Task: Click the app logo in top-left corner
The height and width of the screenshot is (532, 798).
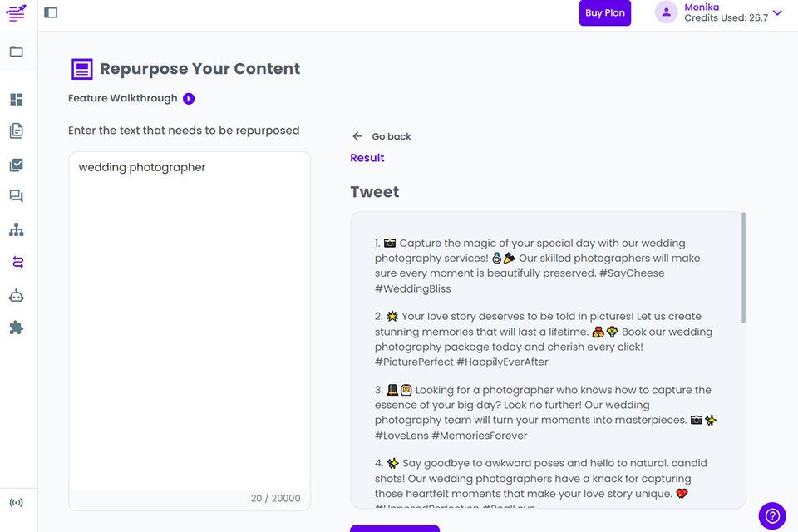Action: (x=17, y=12)
